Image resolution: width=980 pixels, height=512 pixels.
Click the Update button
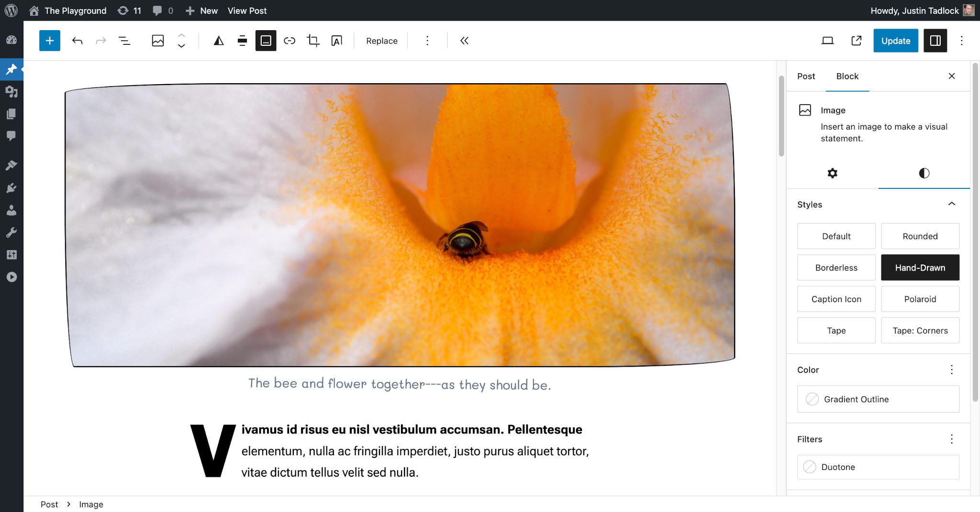[895, 41]
